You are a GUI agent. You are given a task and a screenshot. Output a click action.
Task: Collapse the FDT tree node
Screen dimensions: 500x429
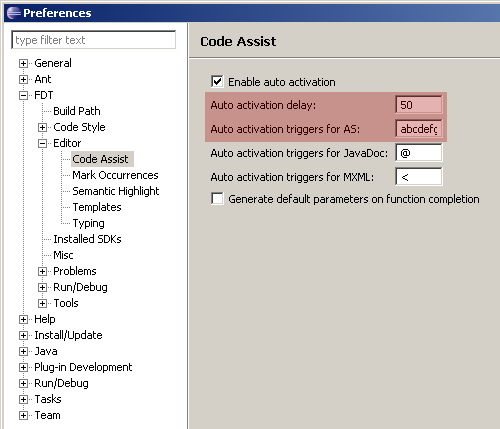pyautogui.click(x=23, y=95)
